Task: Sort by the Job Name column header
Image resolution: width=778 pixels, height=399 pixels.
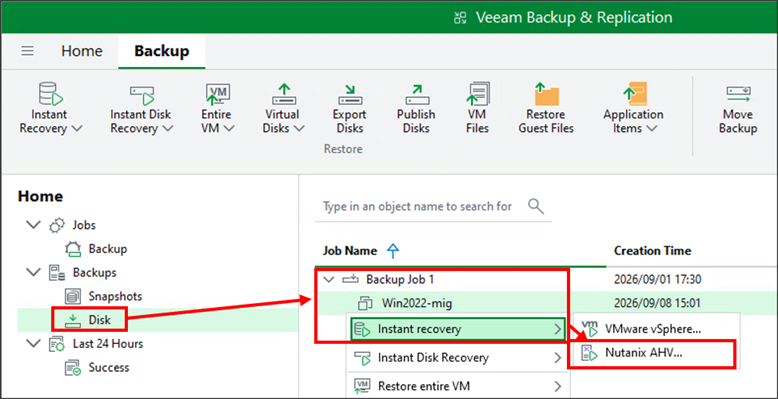Action: click(350, 251)
